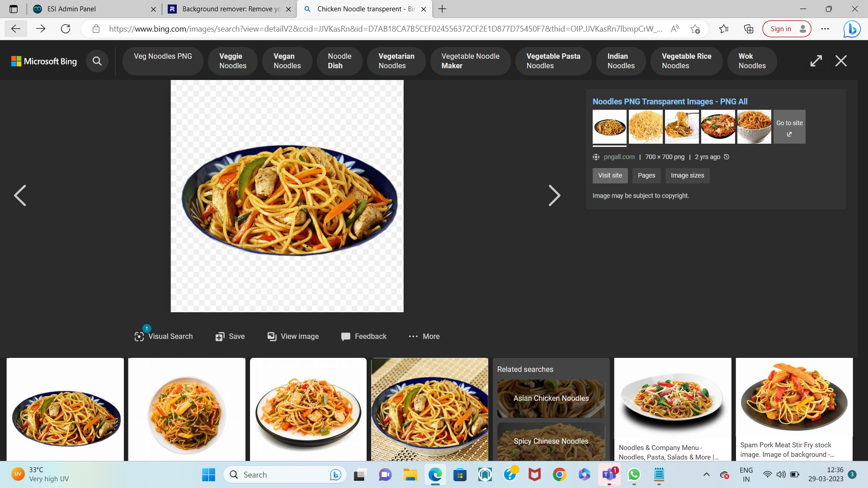Open Edge Settings and more menu
Screen dimensions: 868x488
pos(825,29)
